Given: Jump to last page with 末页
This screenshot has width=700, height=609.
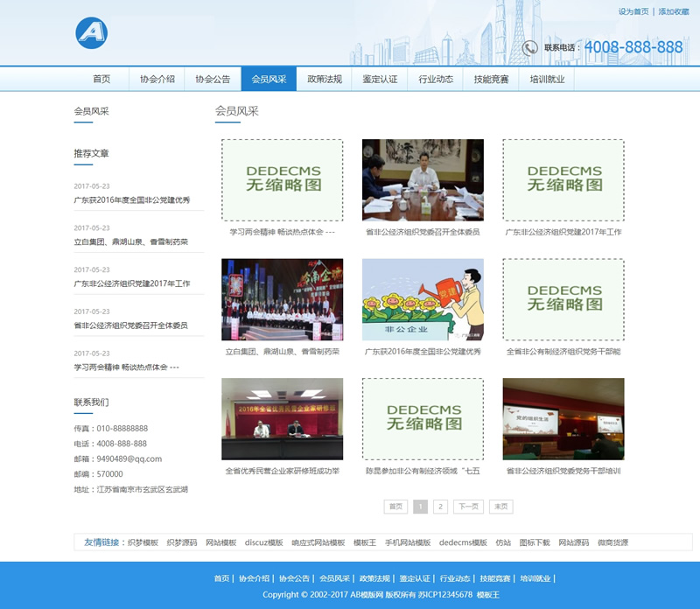Looking at the screenshot, I should tap(500, 507).
